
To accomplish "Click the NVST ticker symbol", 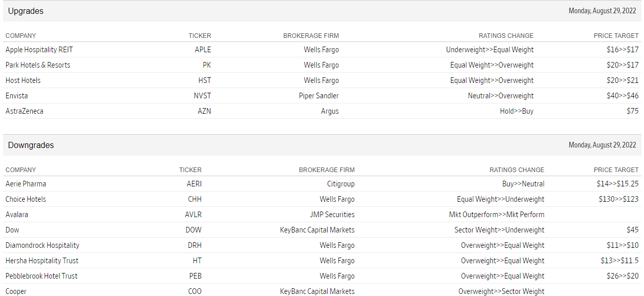I will point(202,96).
